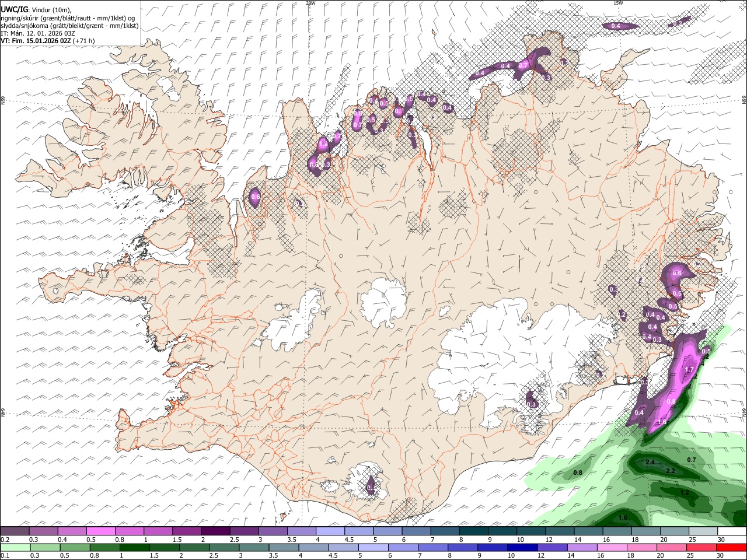This screenshot has height=560, width=747.
Task: Select the dark mauve 0.2 swatch at upper legend start
Action: click(15, 531)
